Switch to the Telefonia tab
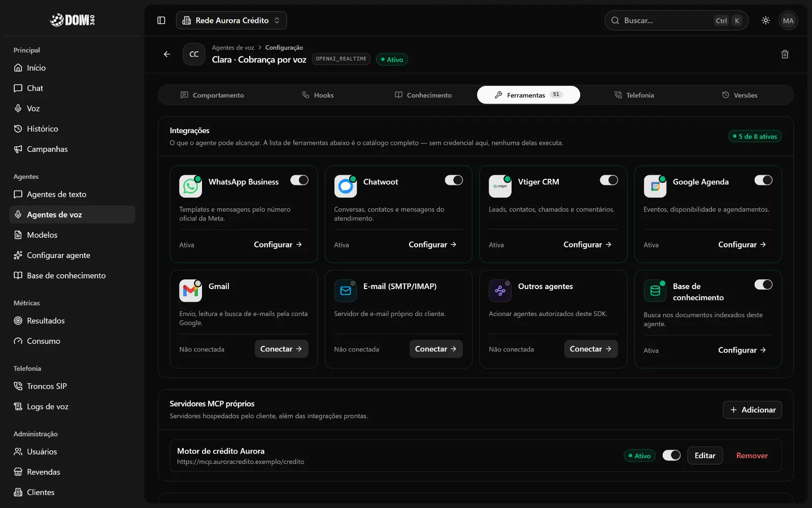 click(634, 95)
